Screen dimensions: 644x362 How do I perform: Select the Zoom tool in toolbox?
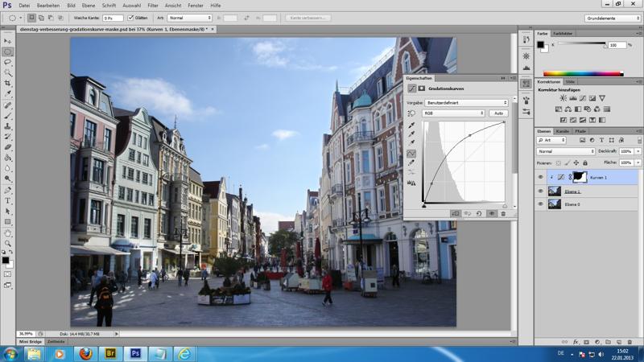8,243
